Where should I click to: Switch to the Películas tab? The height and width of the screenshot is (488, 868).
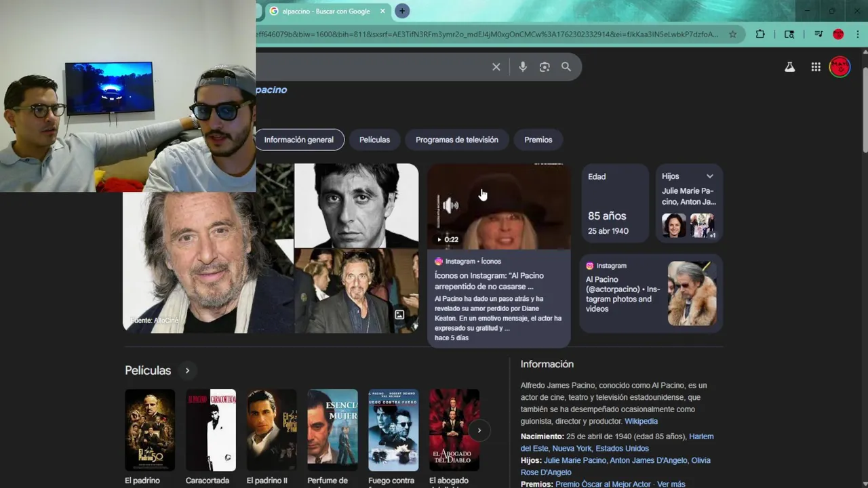pyautogui.click(x=374, y=140)
